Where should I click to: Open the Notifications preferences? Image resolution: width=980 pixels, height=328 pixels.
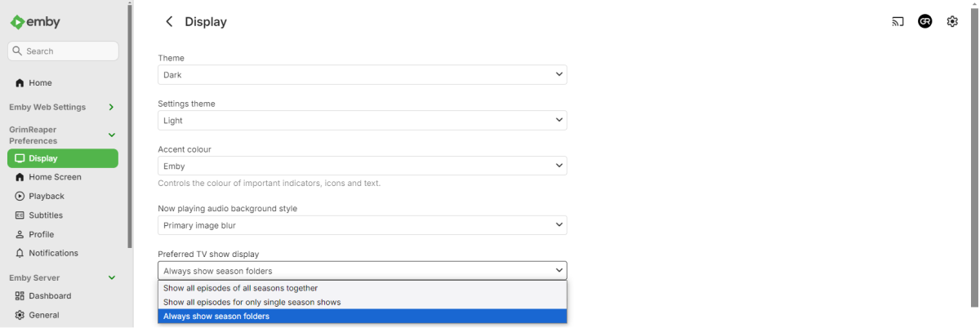[53, 253]
